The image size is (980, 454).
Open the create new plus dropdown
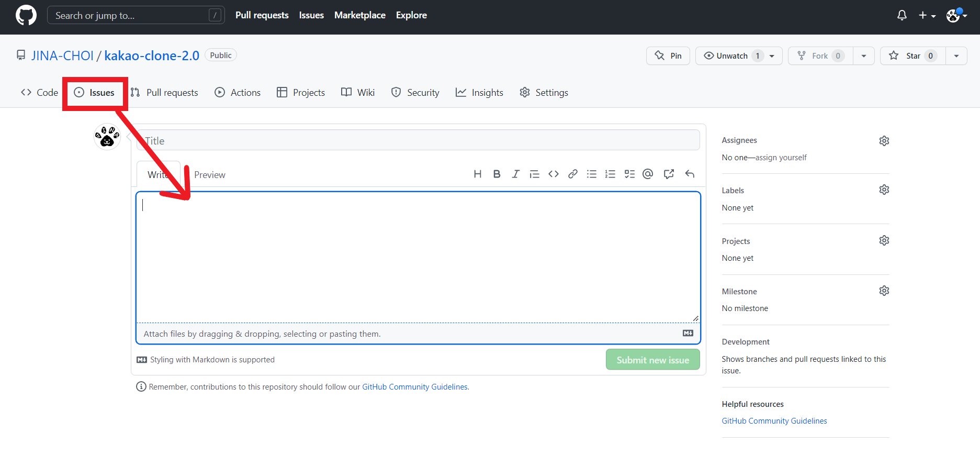927,16
